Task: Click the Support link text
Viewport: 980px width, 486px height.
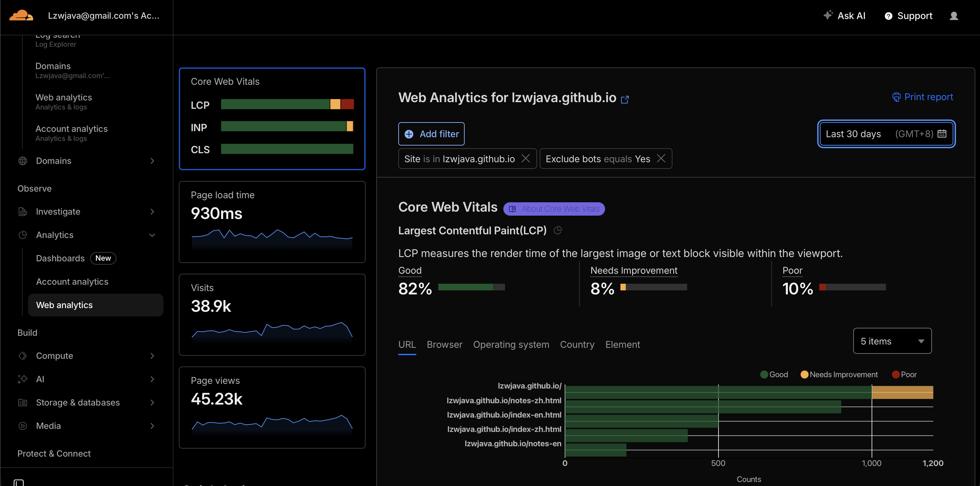Action: tap(915, 16)
